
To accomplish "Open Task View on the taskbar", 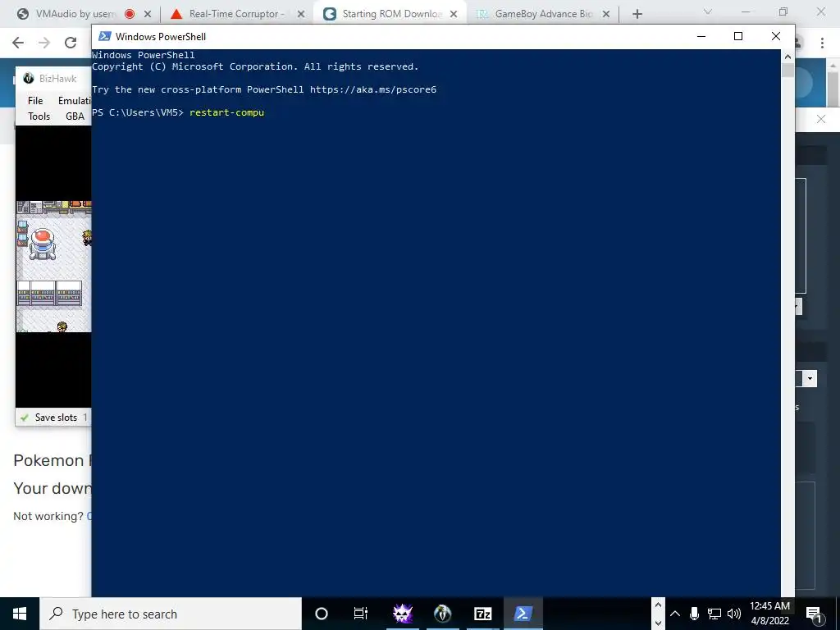I will click(x=361, y=614).
